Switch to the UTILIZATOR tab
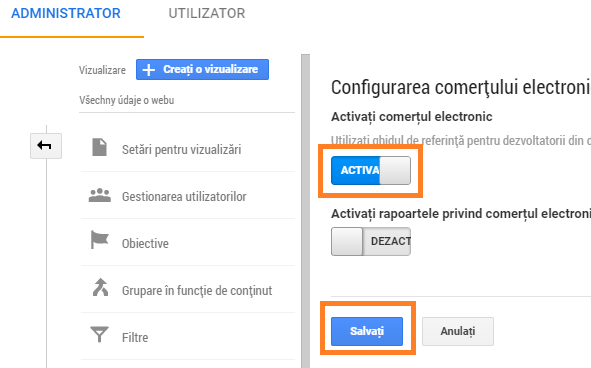 click(207, 14)
